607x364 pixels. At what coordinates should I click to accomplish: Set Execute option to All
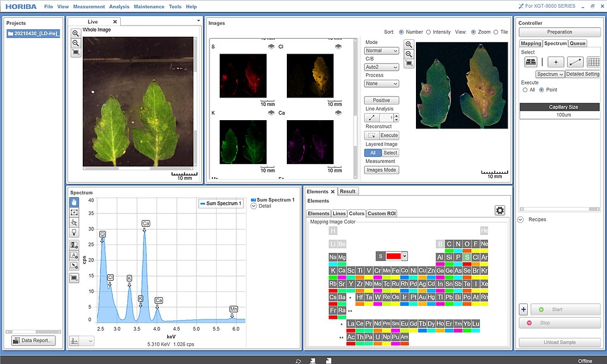pos(525,90)
